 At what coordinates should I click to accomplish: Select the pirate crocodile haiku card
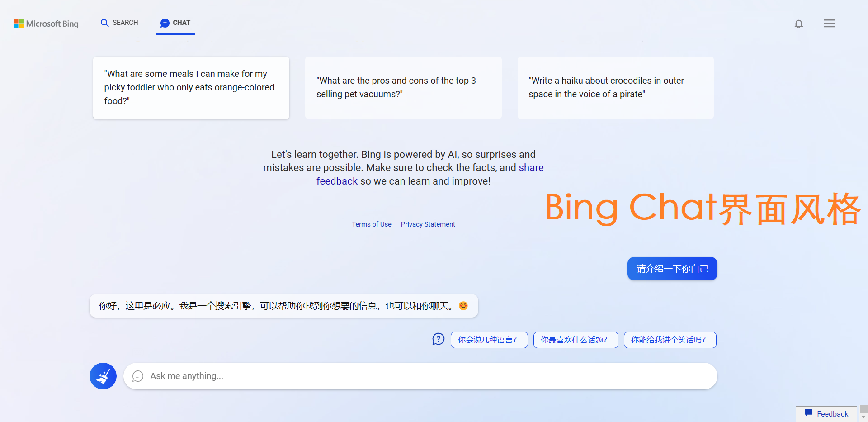click(x=615, y=87)
